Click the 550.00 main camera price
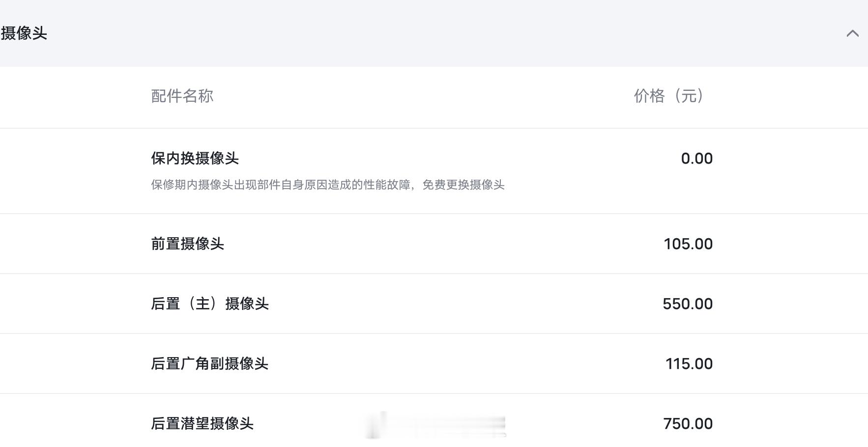 688,304
